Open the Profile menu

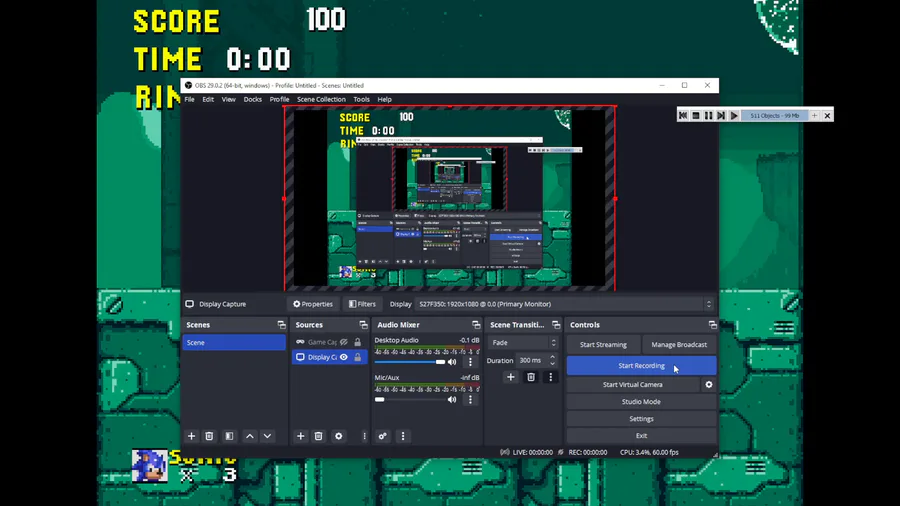coord(280,99)
